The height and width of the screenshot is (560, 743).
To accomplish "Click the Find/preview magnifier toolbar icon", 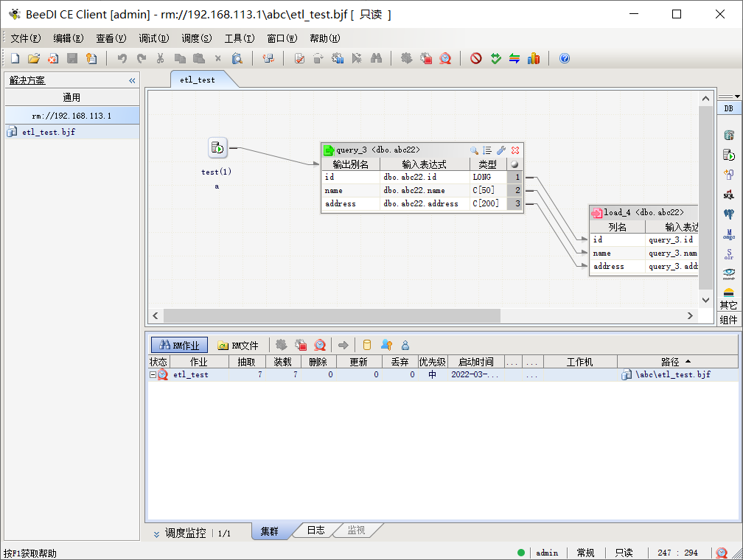I will (237, 58).
